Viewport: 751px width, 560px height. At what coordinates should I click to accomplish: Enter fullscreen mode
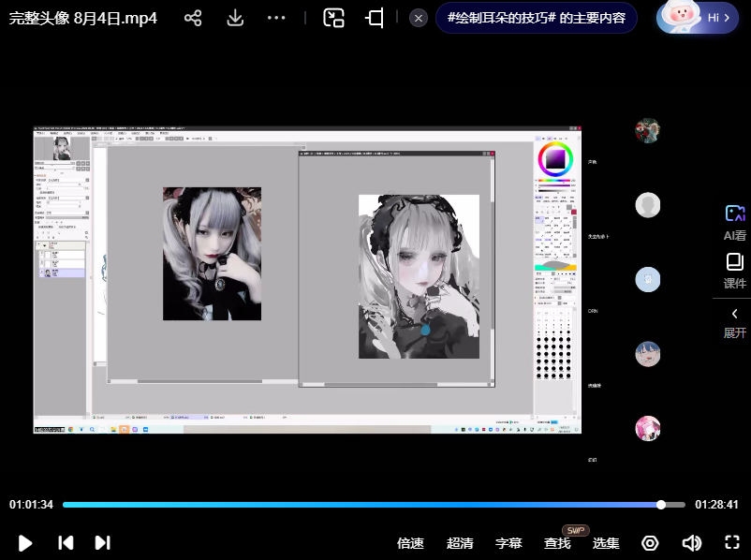[x=732, y=543]
